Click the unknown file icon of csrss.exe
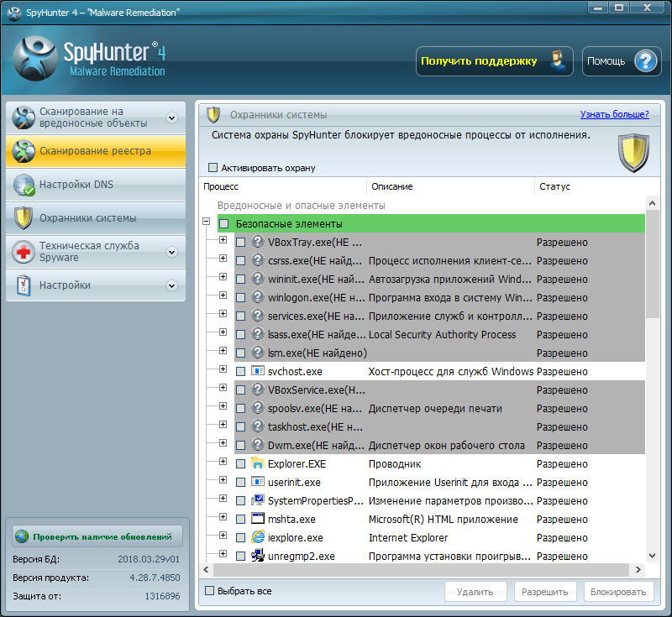 point(258,260)
